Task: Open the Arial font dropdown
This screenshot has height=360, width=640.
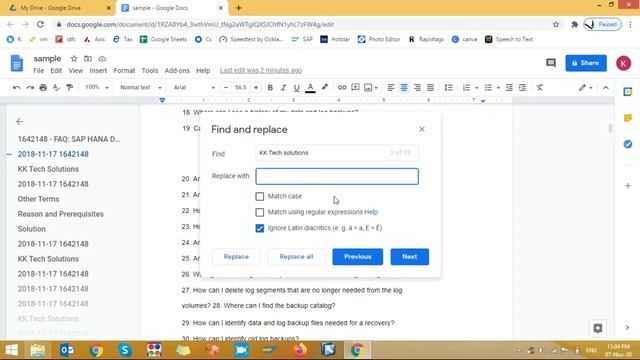Action: pyautogui.click(x=194, y=87)
